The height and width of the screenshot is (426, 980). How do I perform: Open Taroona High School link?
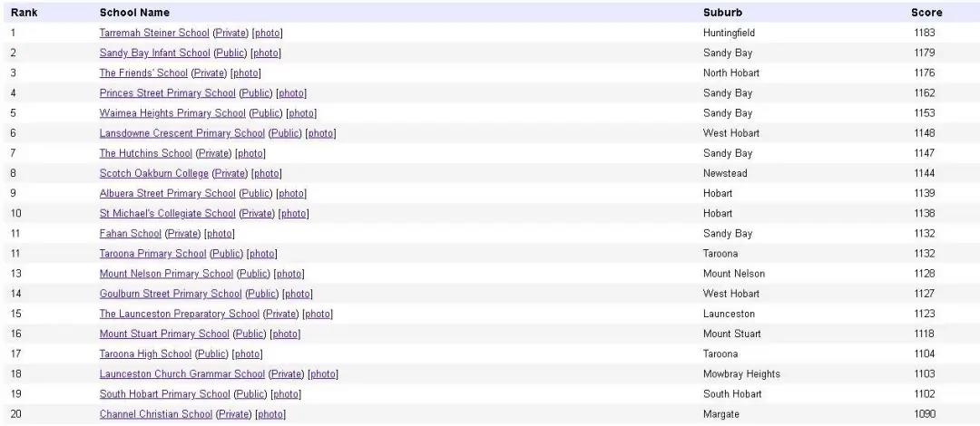coord(145,353)
